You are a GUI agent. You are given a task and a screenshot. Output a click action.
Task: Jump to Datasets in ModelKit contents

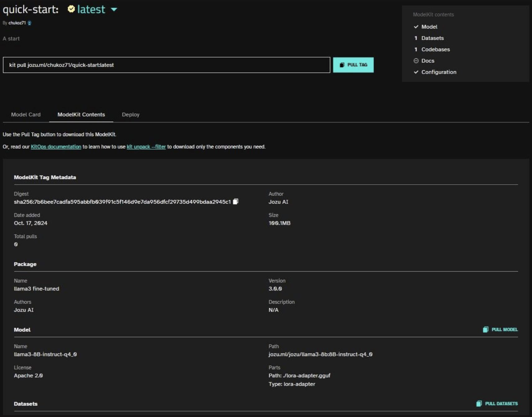coord(432,38)
